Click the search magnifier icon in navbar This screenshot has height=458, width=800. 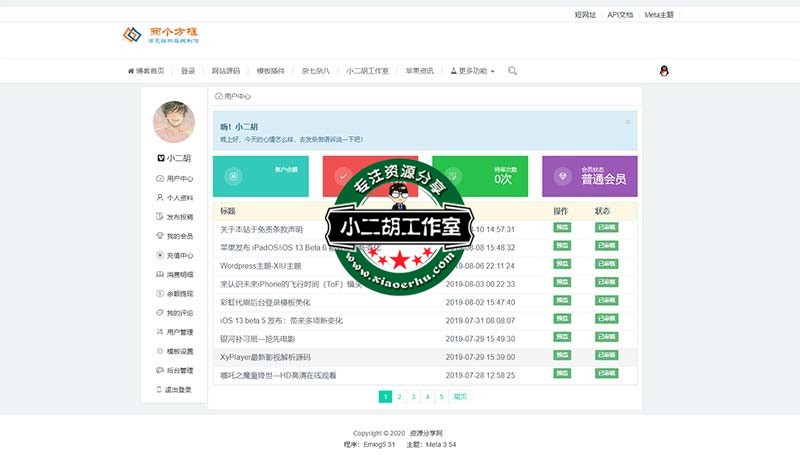pyautogui.click(x=513, y=71)
